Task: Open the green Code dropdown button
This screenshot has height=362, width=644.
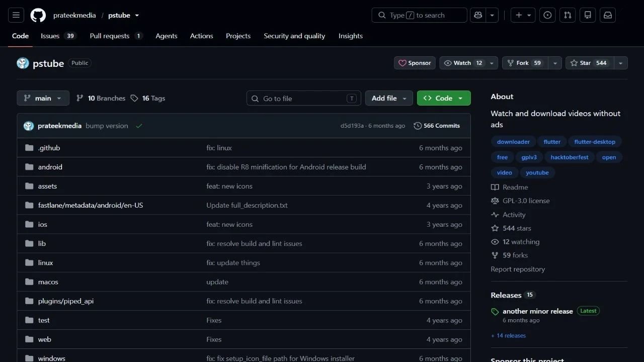Action: coord(444,98)
